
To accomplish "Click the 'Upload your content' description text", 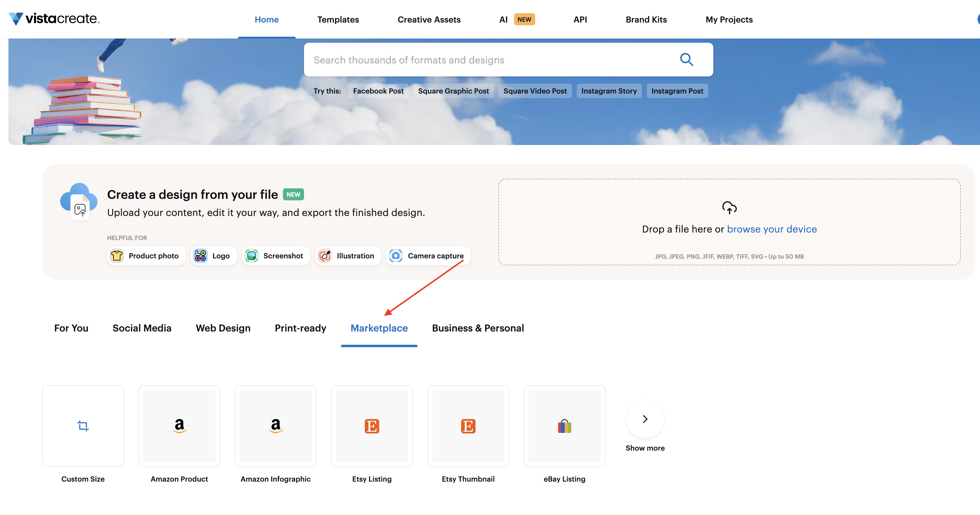I will (266, 212).
